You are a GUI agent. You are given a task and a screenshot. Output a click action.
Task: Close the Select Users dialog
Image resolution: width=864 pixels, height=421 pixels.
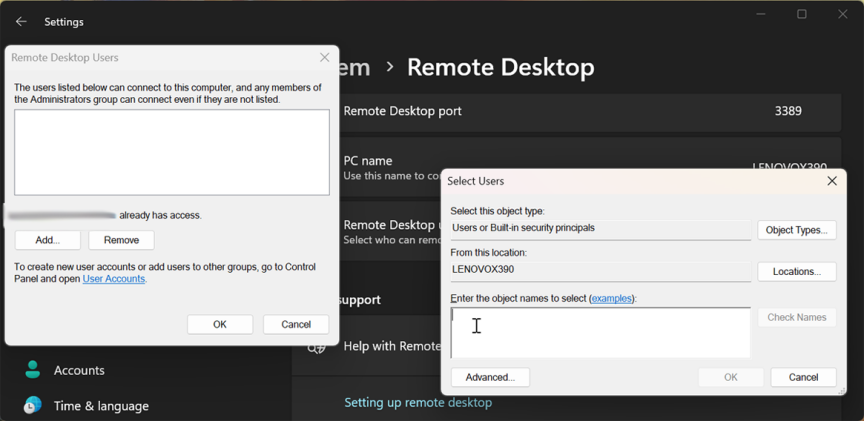coord(832,181)
